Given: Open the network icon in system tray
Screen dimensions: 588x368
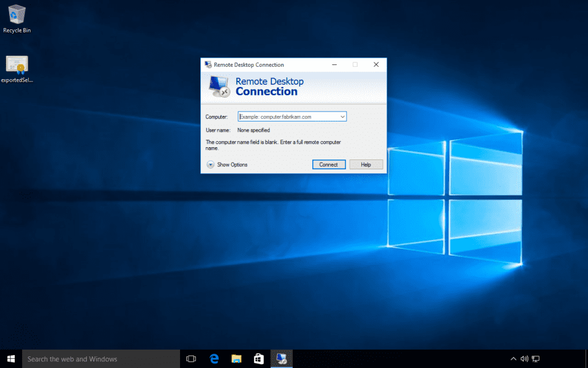Looking at the screenshot, I should (x=535, y=358).
